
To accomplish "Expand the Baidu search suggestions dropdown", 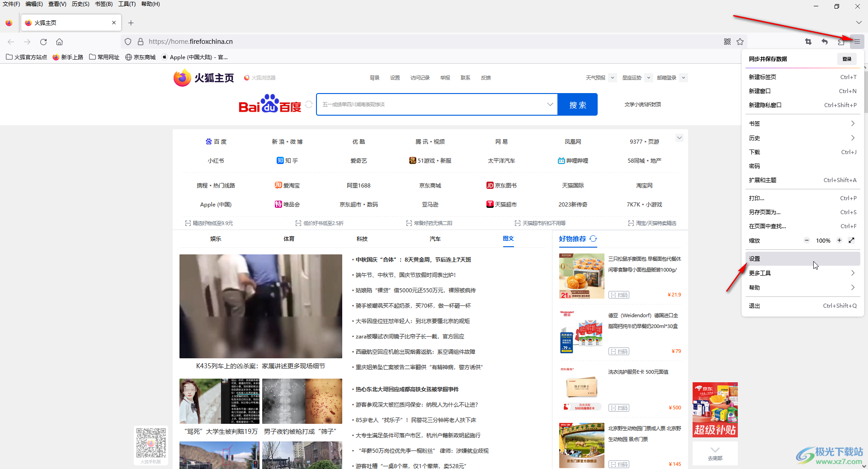I will click(550, 104).
